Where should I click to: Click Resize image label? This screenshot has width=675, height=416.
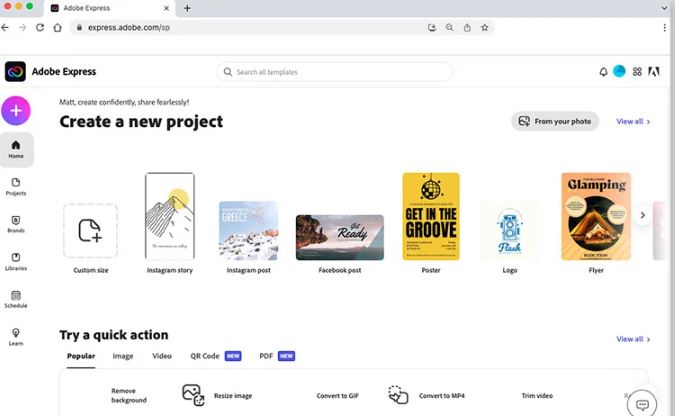click(233, 396)
